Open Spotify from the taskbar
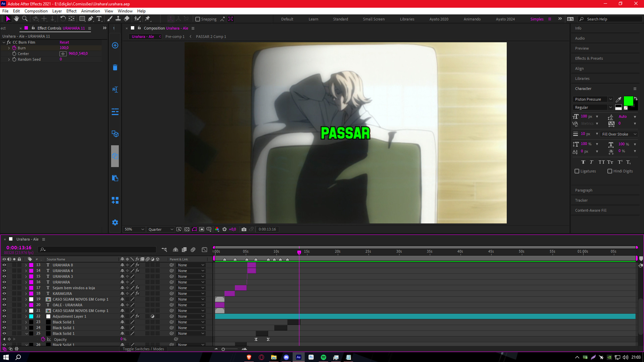644x362 pixels. click(x=324, y=357)
